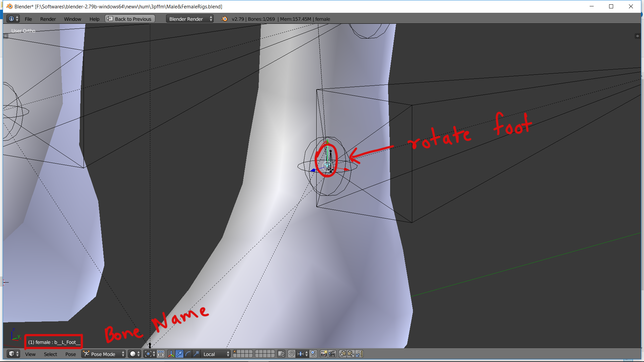Click the paste pose icon

(351, 354)
